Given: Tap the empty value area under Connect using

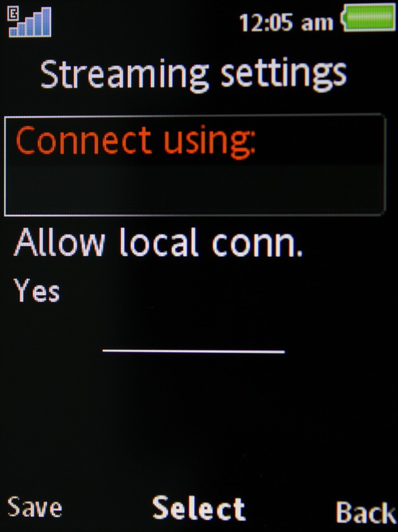Looking at the screenshot, I should click(195, 188).
